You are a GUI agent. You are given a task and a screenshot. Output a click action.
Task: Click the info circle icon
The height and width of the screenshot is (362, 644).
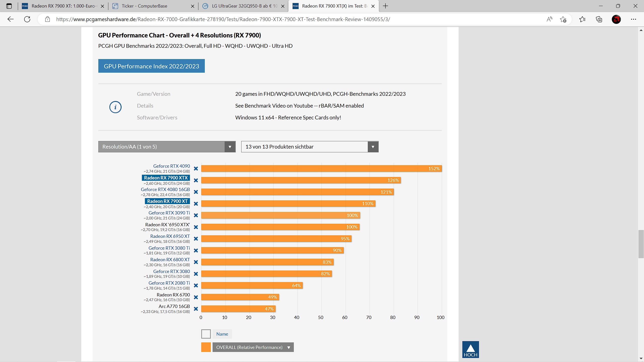[115, 107]
